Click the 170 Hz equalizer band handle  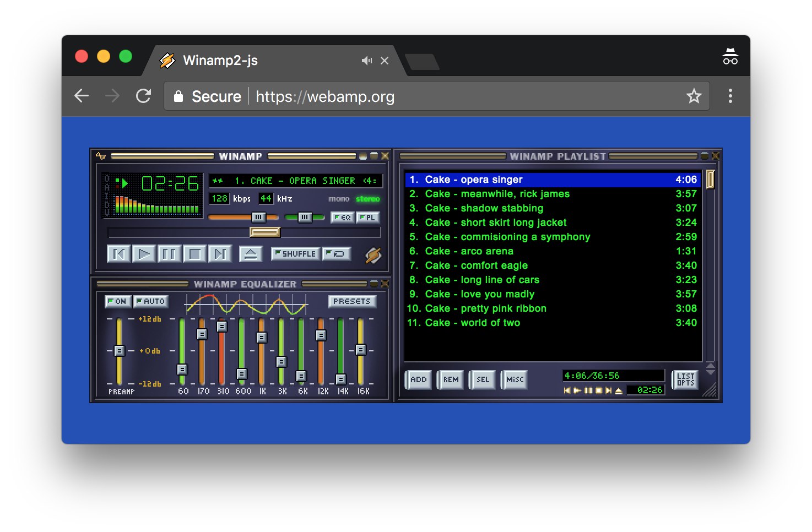coord(202,334)
